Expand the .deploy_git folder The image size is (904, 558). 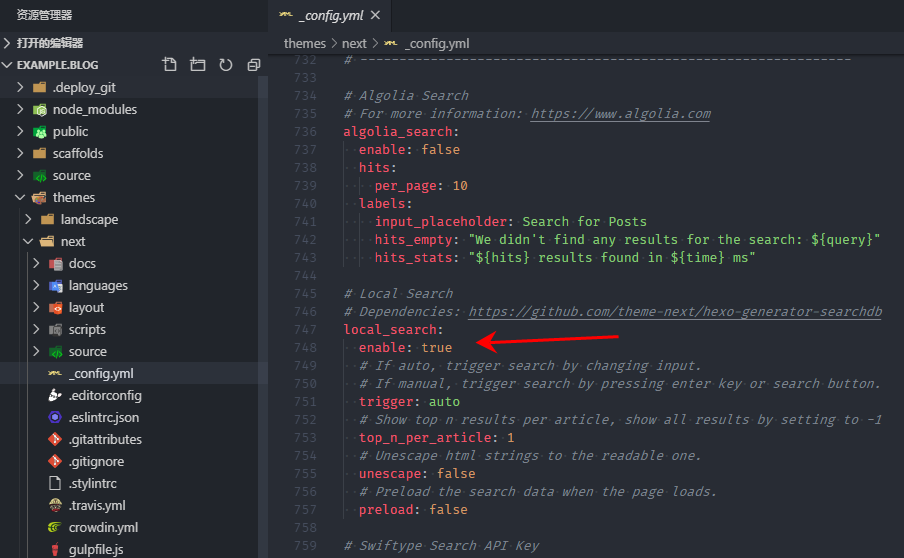coord(84,87)
